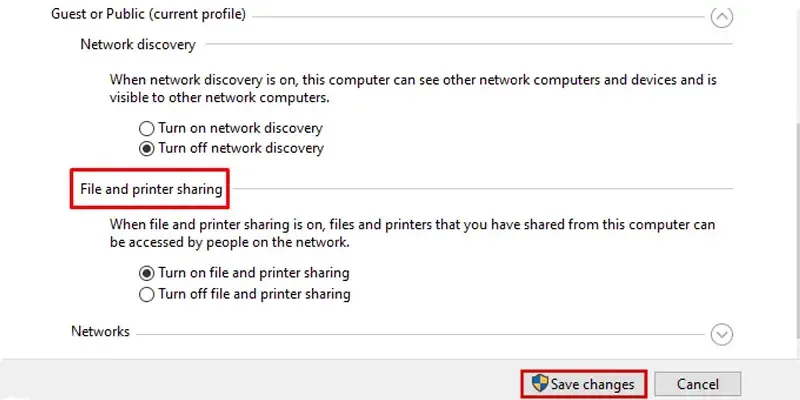Screen dimensions: 800x400
Task: Click the network discovery description paragraph
Action: coord(413,88)
